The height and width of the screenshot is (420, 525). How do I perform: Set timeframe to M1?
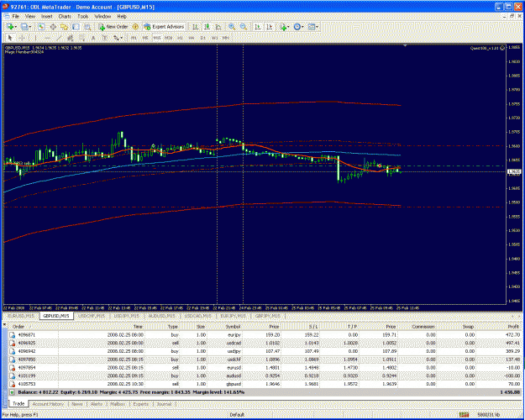click(x=134, y=38)
